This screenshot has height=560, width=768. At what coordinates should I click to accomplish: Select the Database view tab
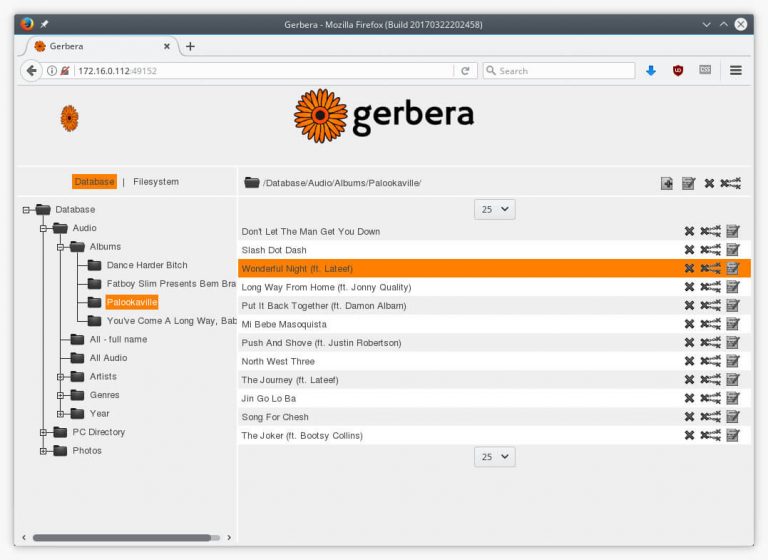tap(94, 182)
